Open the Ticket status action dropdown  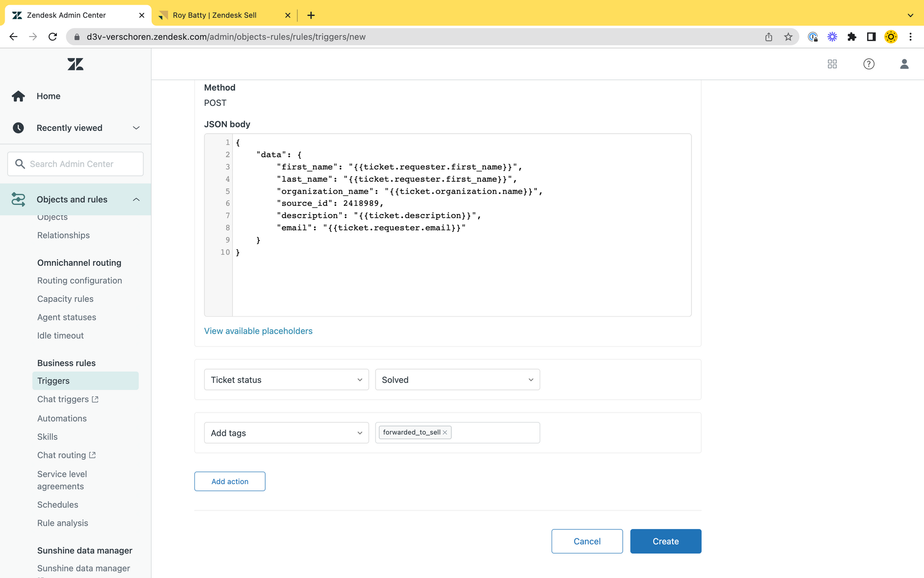tap(286, 380)
